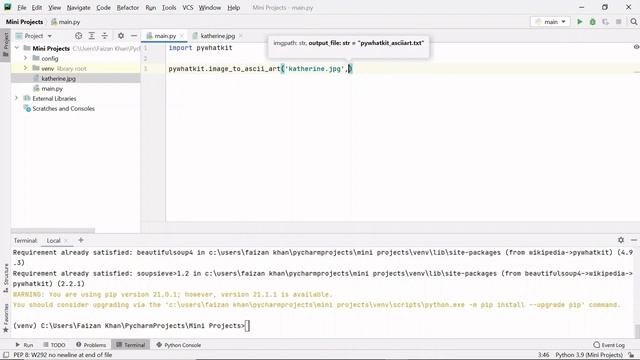This screenshot has width=640, height=360.
Task: Select katherine.jpg in the project tree
Action: 58,78
